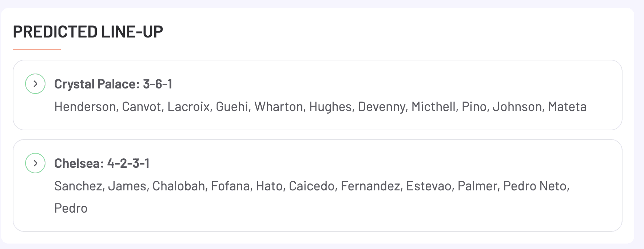Select Wharton in the Palace line-up
Screen dimensions: 644x249
click(279, 107)
